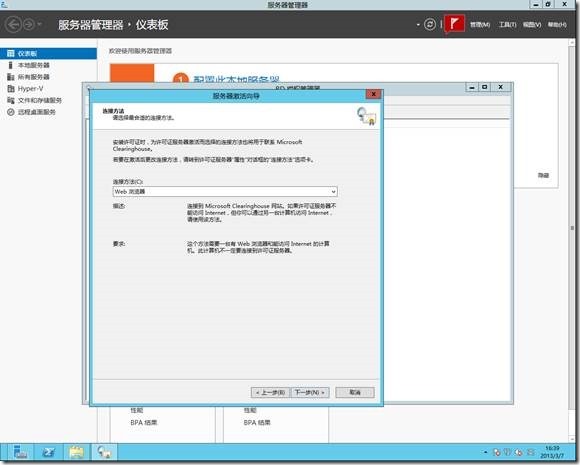
Task: Open Server Manager from the taskbar
Action: click(20, 452)
